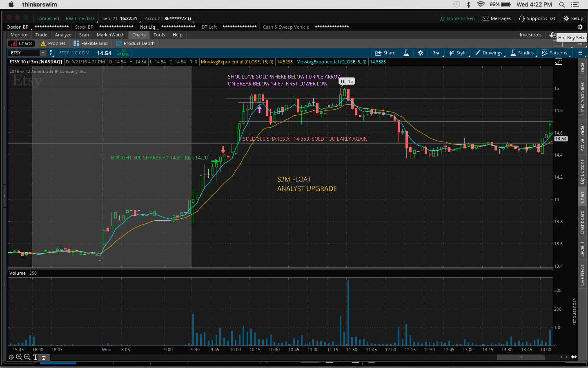The image size is (588, 368).
Task: Open the Setup menu
Action: tap(573, 18)
